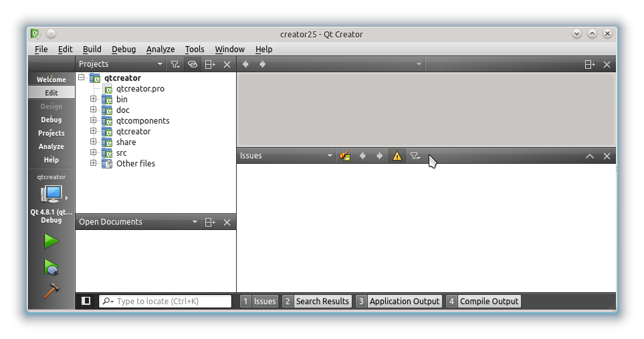
Task: Switch to the Welcome mode
Action: tap(51, 80)
